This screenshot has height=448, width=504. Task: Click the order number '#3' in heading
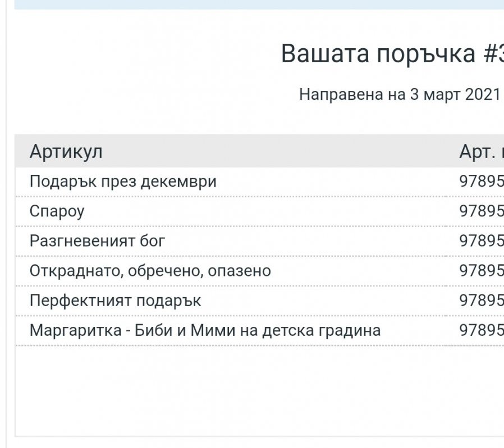(x=493, y=54)
